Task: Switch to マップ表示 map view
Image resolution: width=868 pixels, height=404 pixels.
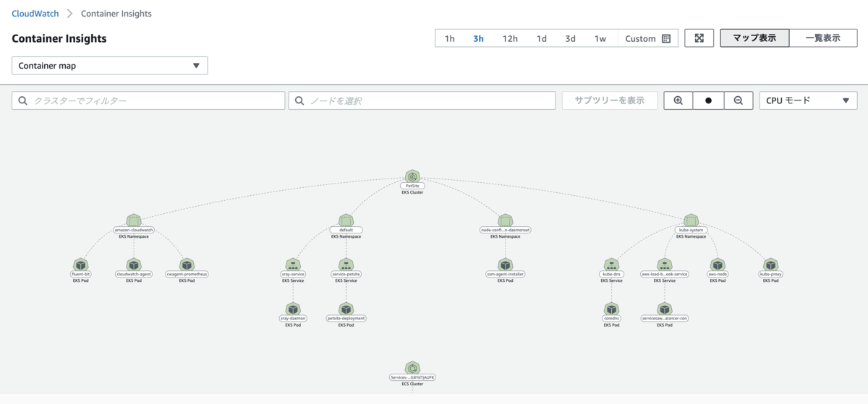Action: pyautogui.click(x=754, y=38)
